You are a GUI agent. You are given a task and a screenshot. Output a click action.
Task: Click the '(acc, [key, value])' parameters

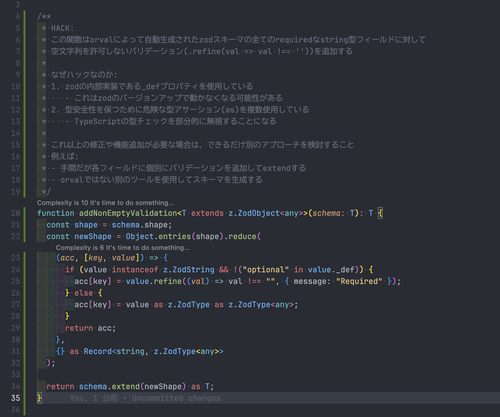(100, 258)
